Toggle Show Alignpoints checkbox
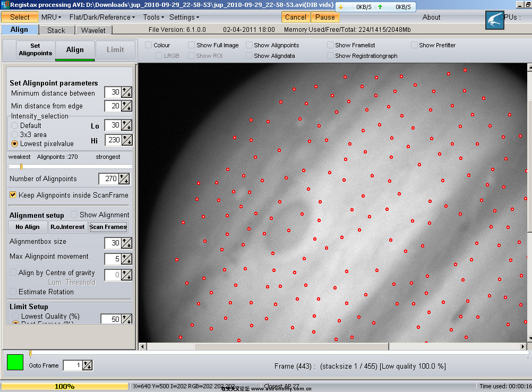Screen dimensions: 532x392 249,45
